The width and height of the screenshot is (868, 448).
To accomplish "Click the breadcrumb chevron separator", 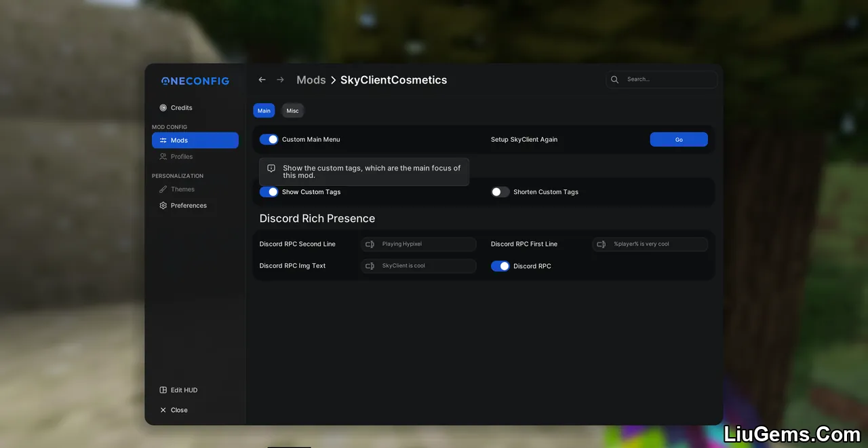I will [x=333, y=80].
